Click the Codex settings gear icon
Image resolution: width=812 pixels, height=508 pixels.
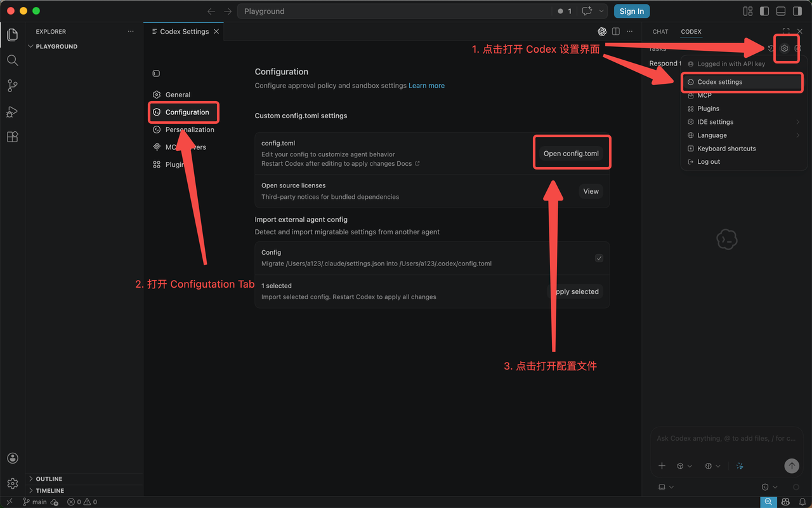(785, 48)
